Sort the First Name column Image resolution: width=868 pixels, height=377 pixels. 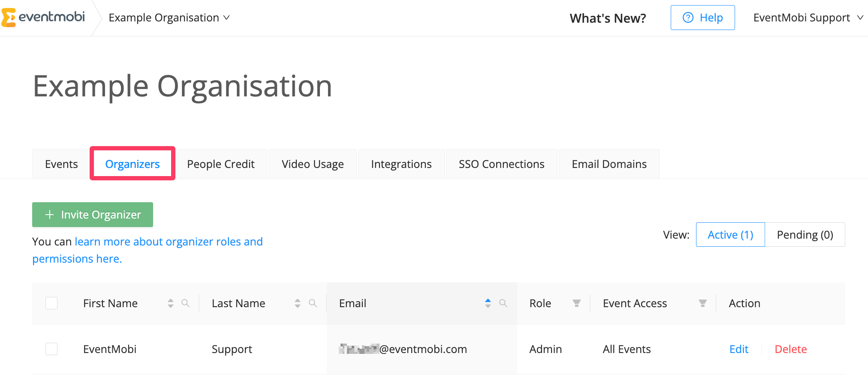pyautogui.click(x=171, y=303)
